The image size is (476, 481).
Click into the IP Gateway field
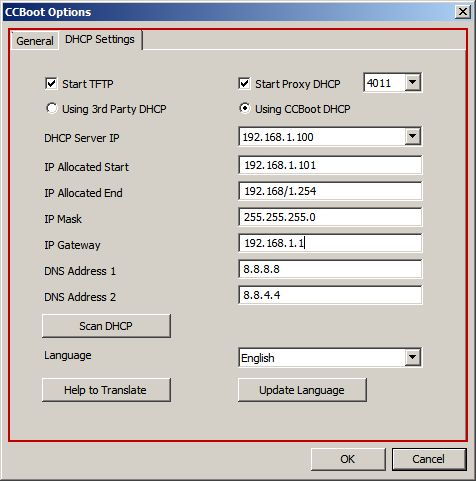[x=330, y=243]
